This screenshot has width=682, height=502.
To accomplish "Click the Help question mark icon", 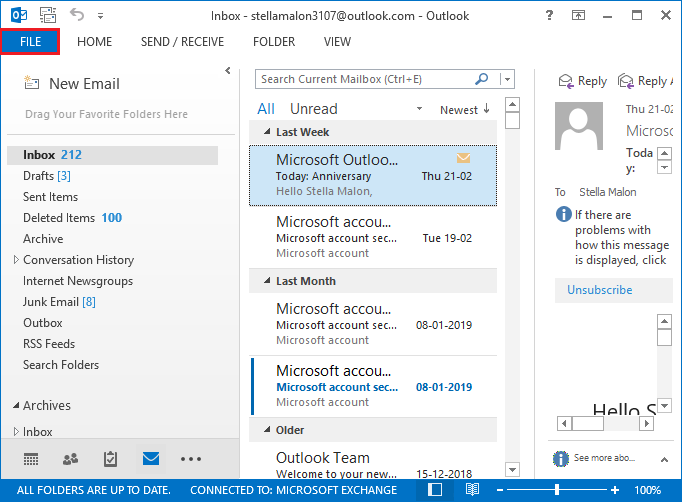I will click(549, 15).
